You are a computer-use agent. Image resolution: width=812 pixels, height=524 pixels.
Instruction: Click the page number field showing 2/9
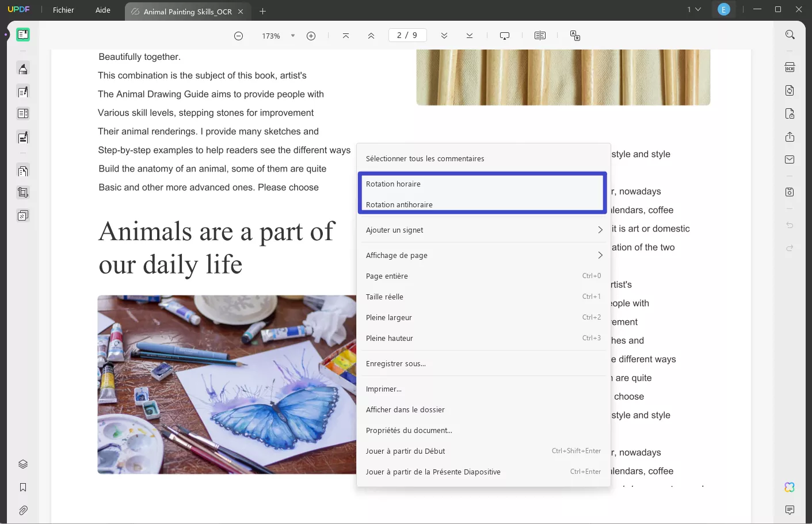pyautogui.click(x=407, y=35)
